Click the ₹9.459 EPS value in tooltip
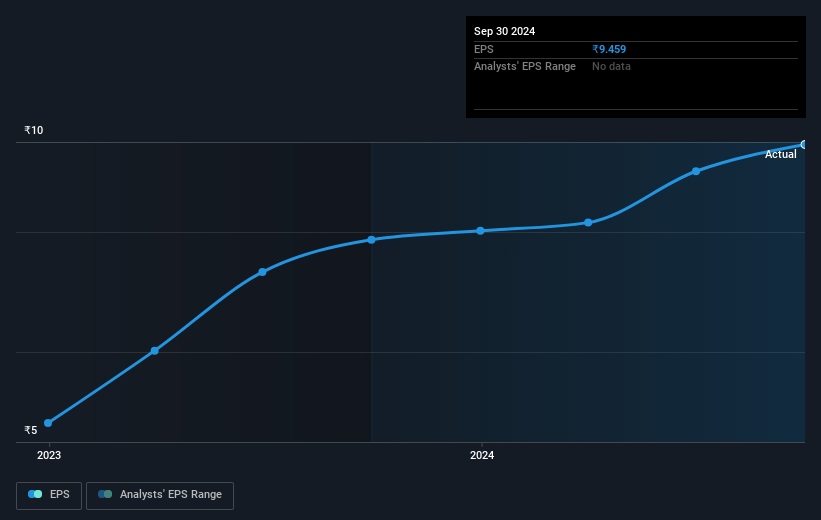The image size is (821, 520). [x=609, y=49]
